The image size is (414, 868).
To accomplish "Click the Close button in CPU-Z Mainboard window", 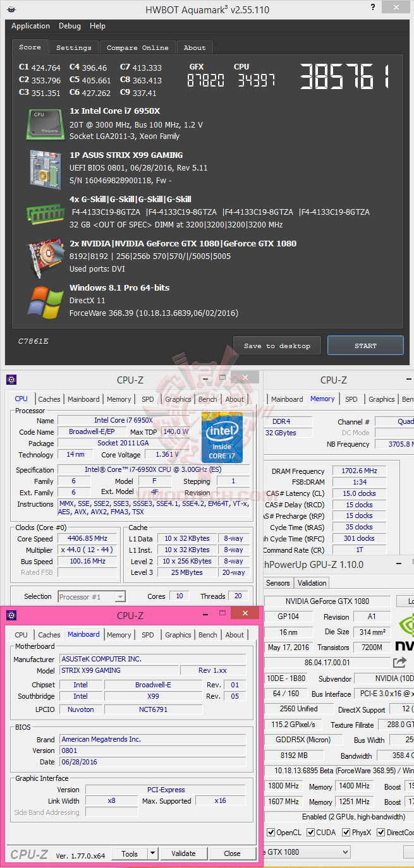I will (x=232, y=853).
